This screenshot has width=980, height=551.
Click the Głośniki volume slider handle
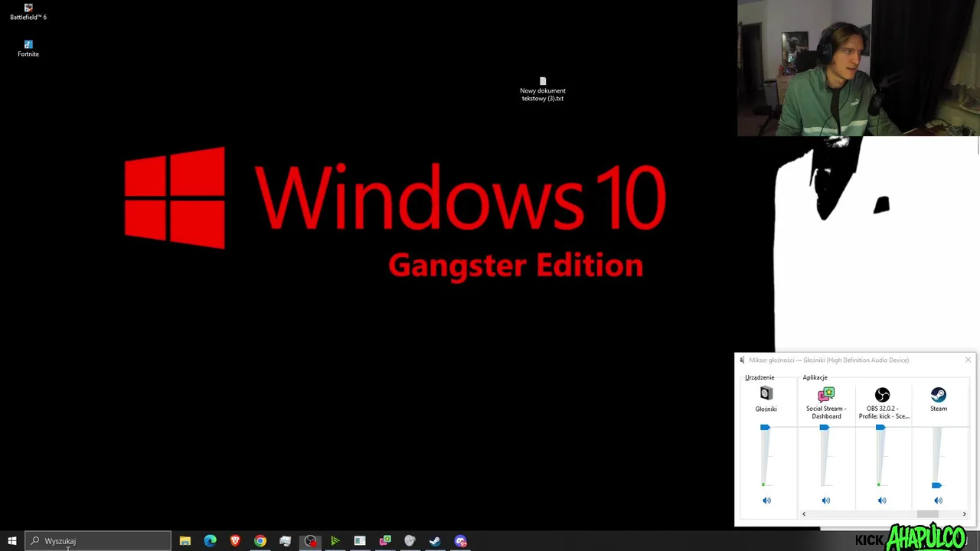pyautogui.click(x=765, y=427)
